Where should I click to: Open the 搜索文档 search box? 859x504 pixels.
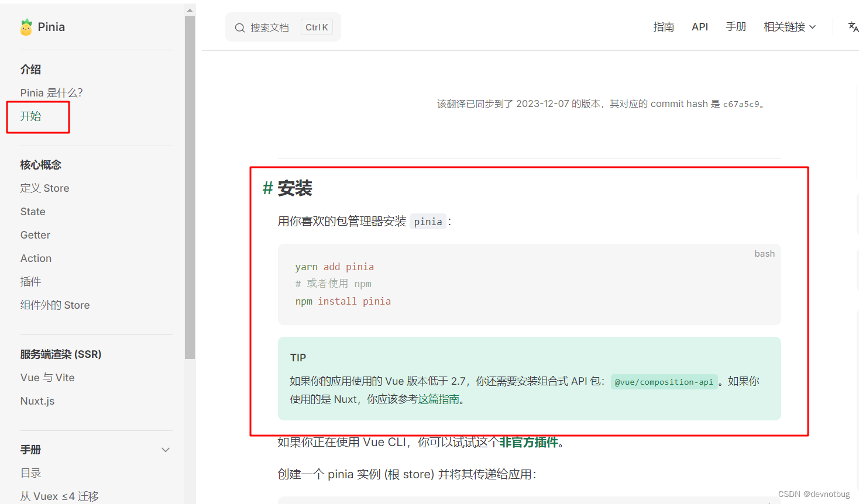tap(283, 27)
